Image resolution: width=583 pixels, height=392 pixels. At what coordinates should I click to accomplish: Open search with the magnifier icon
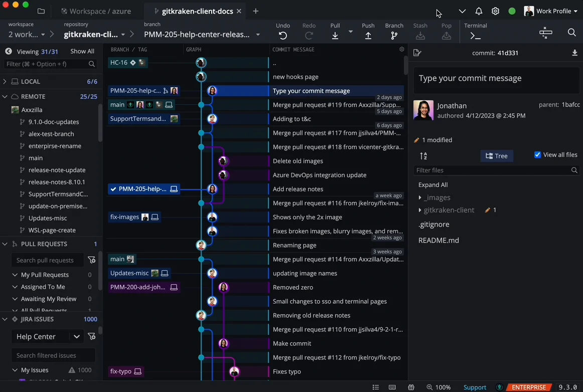[572, 32]
